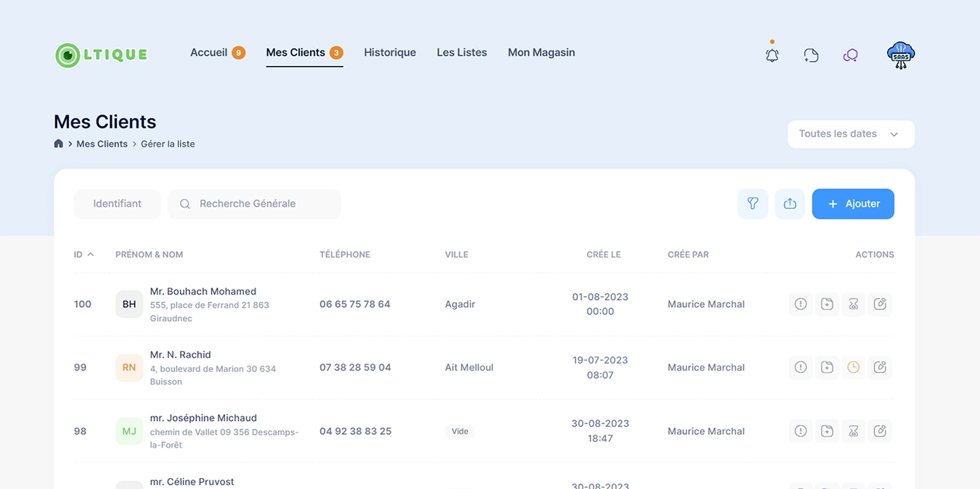Click the sticky note icon in header

click(x=811, y=55)
